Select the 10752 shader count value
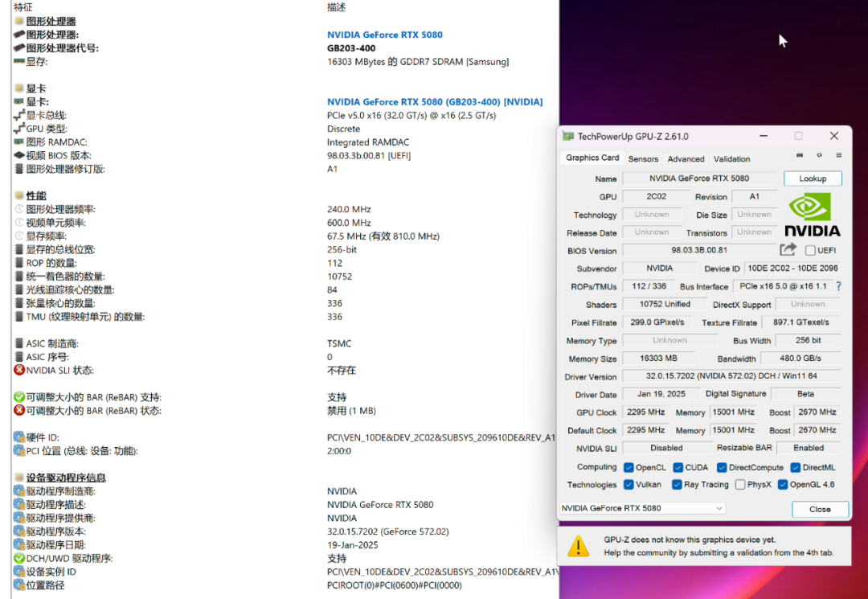 point(339,277)
